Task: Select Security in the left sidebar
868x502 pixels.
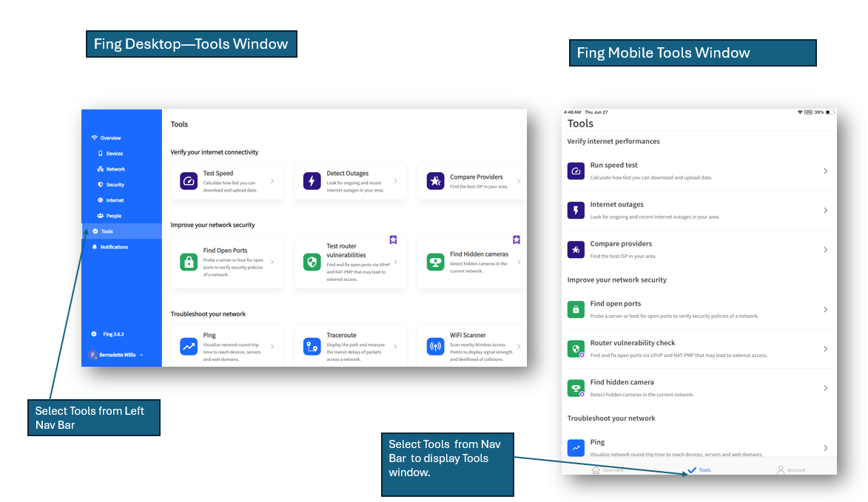Action: [x=115, y=185]
